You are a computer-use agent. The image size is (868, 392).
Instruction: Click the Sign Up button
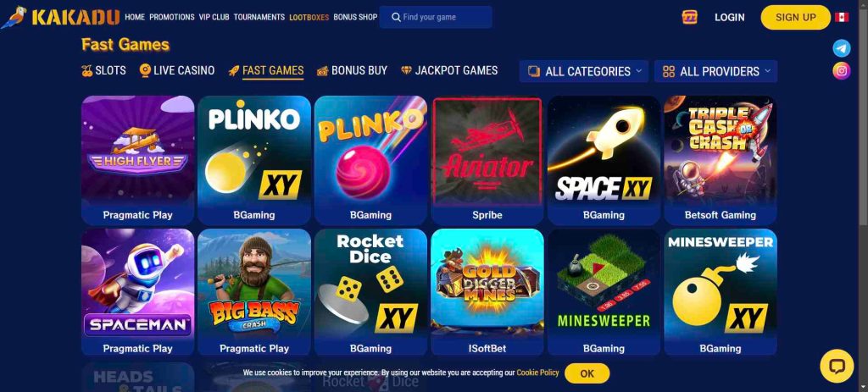point(795,17)
